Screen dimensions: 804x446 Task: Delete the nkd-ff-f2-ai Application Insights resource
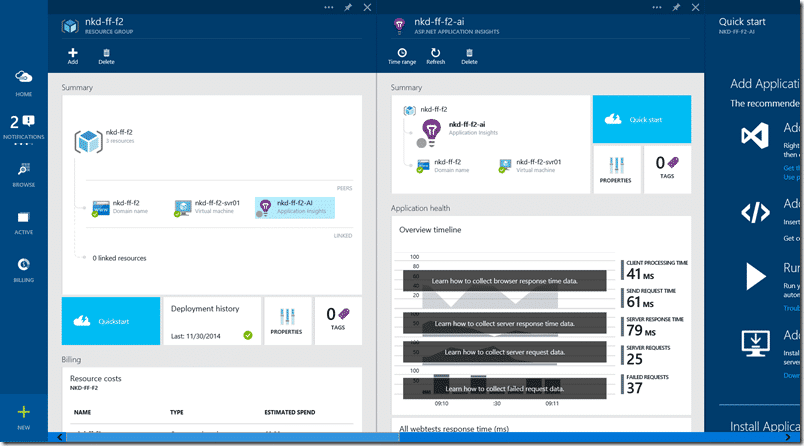coord(469,56)
